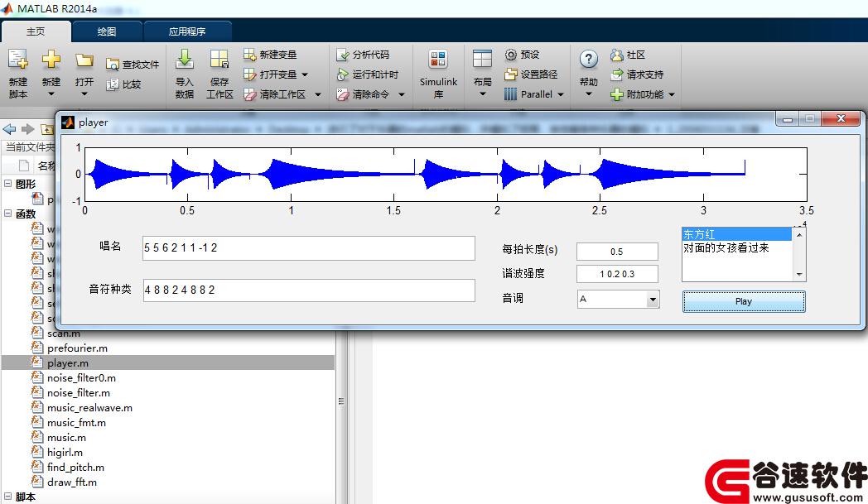The image size is (868, 504).
Task: Click the Play button in player window
Action: click(x=744, y=301)
